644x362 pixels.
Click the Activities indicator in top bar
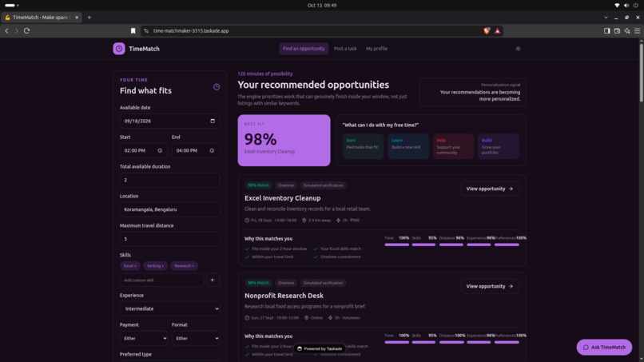click(11, 6)
